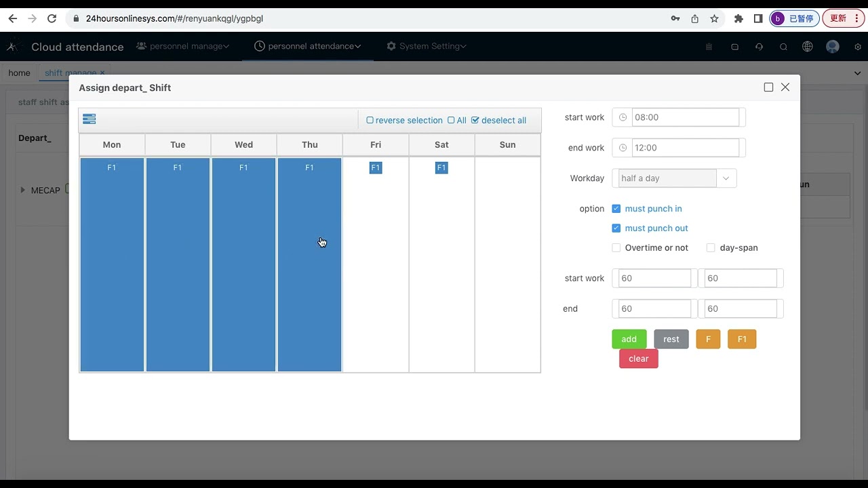The height and width of the screenshot is (488, 868).
Task: Select the blue Wed shift column
Action: pyautogui.click(x=243, y=265)
